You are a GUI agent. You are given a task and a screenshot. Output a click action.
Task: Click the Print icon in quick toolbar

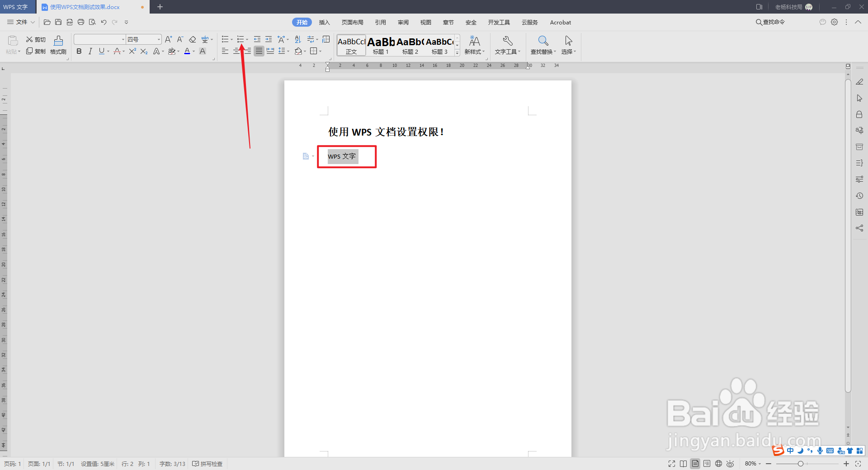(81, 22)
